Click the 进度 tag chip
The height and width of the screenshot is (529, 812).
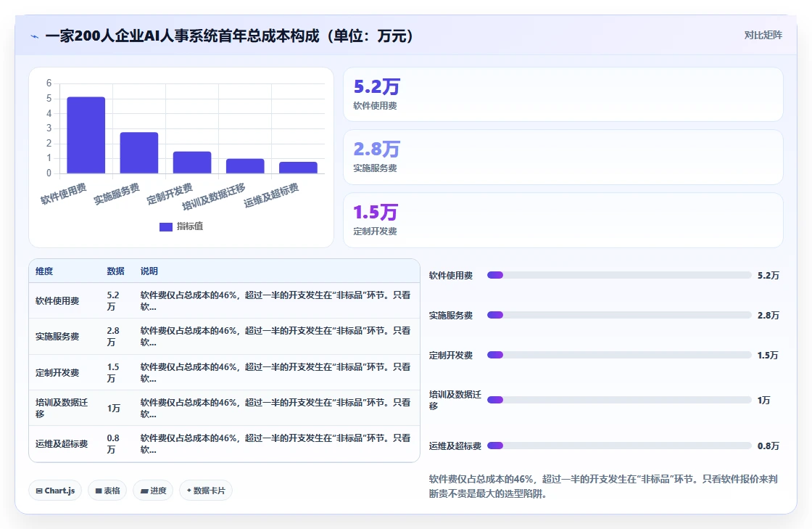pos(153,490)
